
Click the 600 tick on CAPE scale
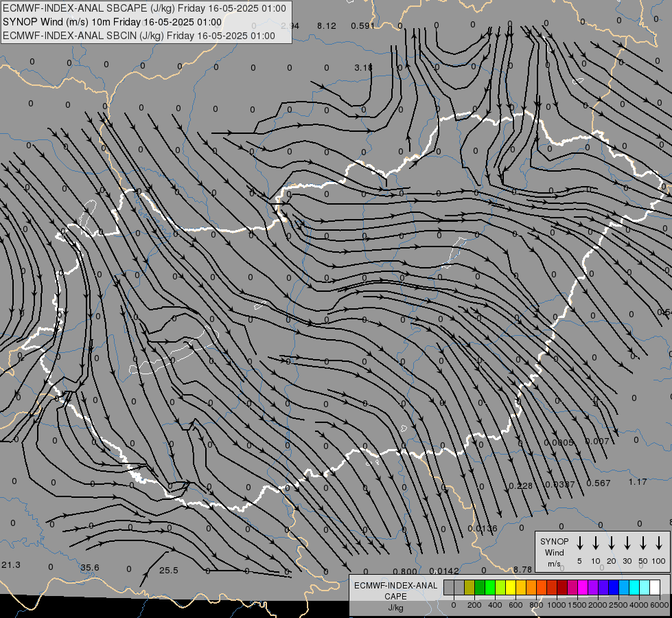tap(515, 605)
